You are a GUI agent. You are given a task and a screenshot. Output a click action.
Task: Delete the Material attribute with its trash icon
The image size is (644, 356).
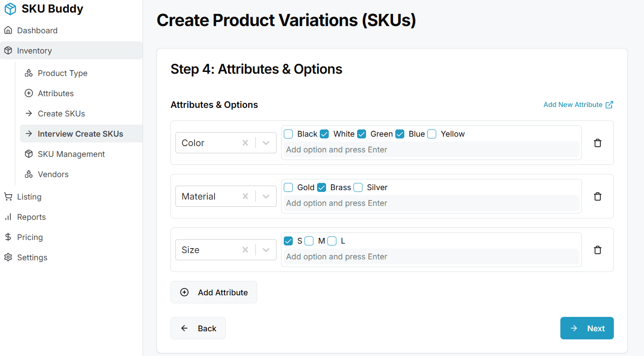[x=598, y=196]
